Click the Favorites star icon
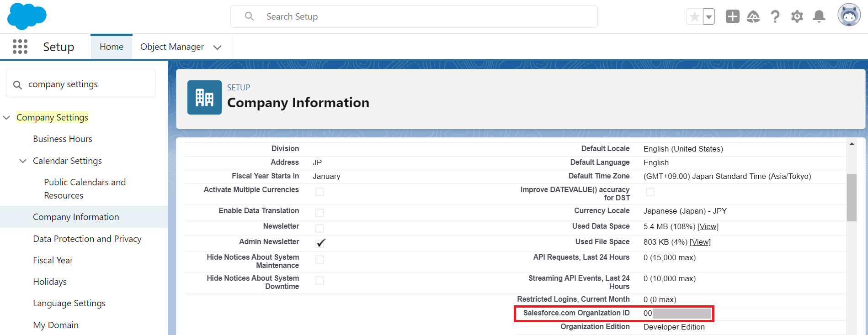This screenshot has height=335, width=868. click(x=694, y=17)
